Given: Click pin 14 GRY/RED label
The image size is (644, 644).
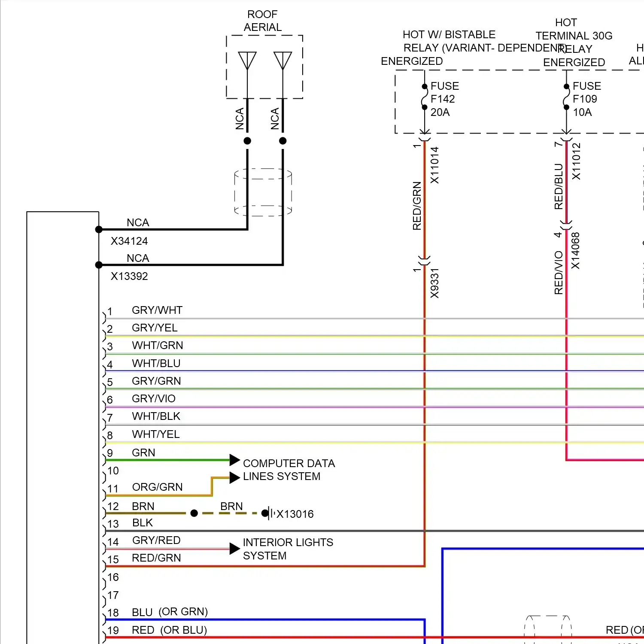Looking at the screenshot, I should coord(156,540).
